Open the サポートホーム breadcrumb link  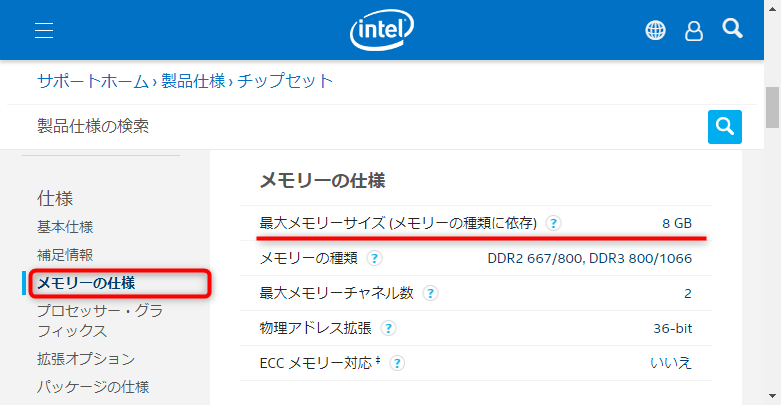tap(93, 81)
